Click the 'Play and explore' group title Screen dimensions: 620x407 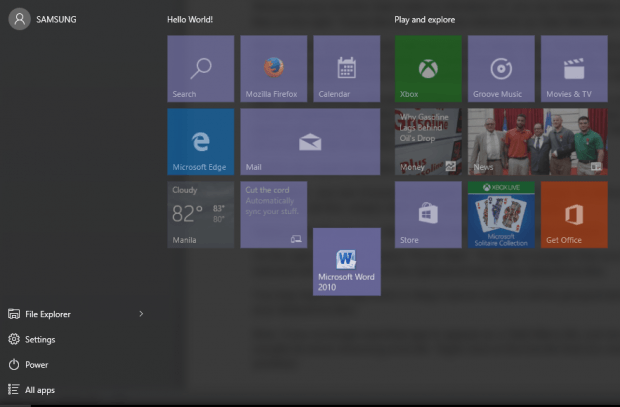[x=425, y=20]
